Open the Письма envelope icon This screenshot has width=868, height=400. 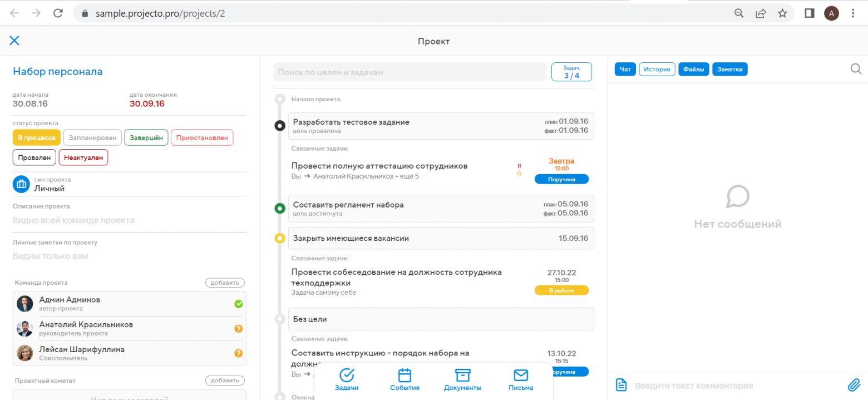click(x=520, y=376)
